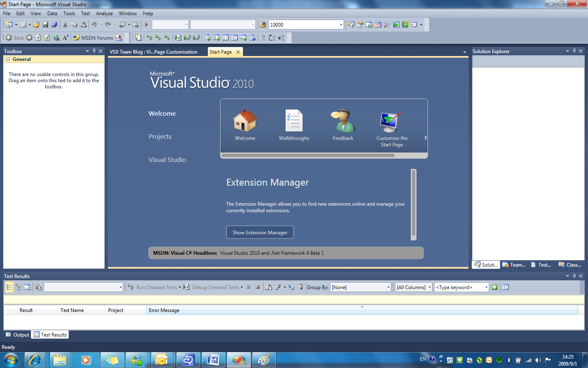
Task: Click the horizontal scrollbar under Welcome icons
Action: point(308,155)
